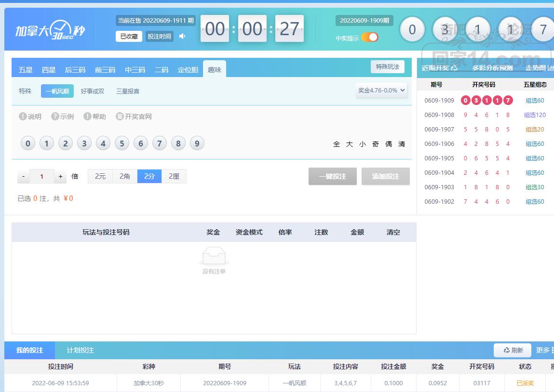Switch to the 五星 tab
This screenshot has width=554, height=392.
click(26, 70)
